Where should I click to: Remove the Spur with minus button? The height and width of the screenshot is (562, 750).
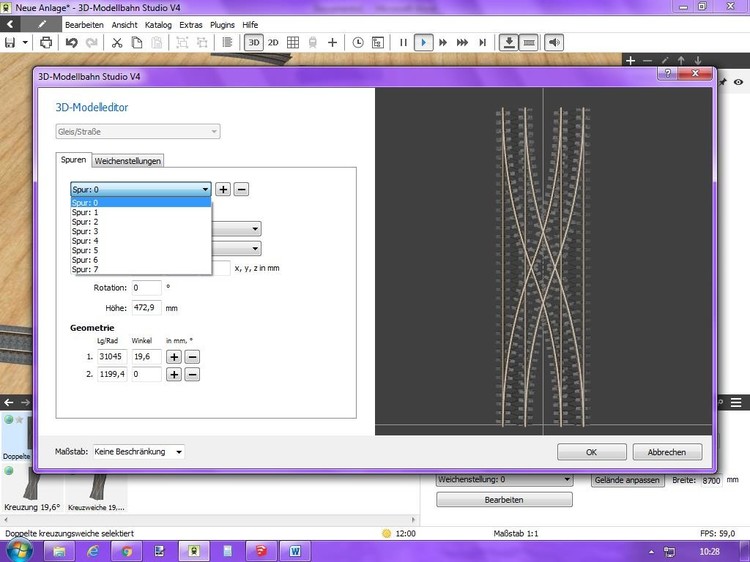coord(241,189)
